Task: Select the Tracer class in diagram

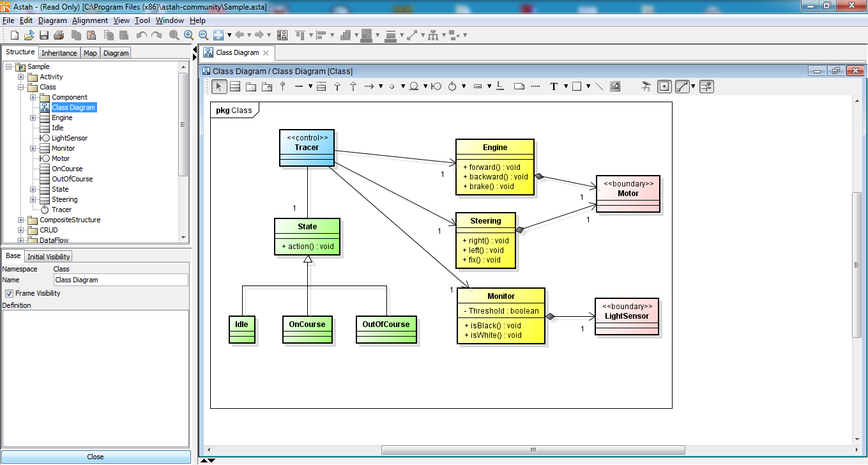Action: tap(307, 148)
